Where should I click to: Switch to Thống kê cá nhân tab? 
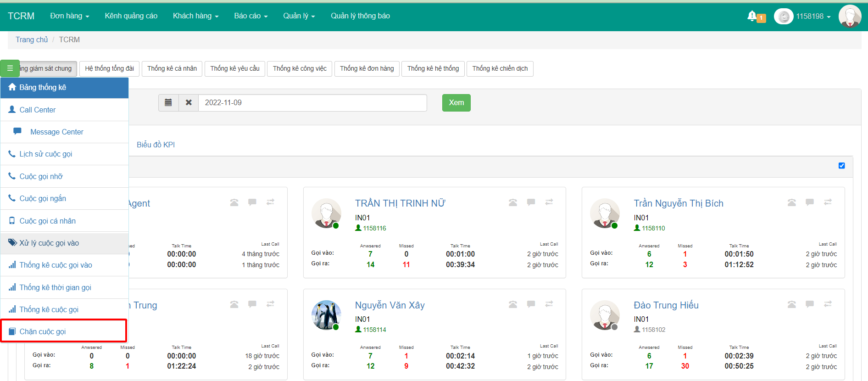pos(172,68)
